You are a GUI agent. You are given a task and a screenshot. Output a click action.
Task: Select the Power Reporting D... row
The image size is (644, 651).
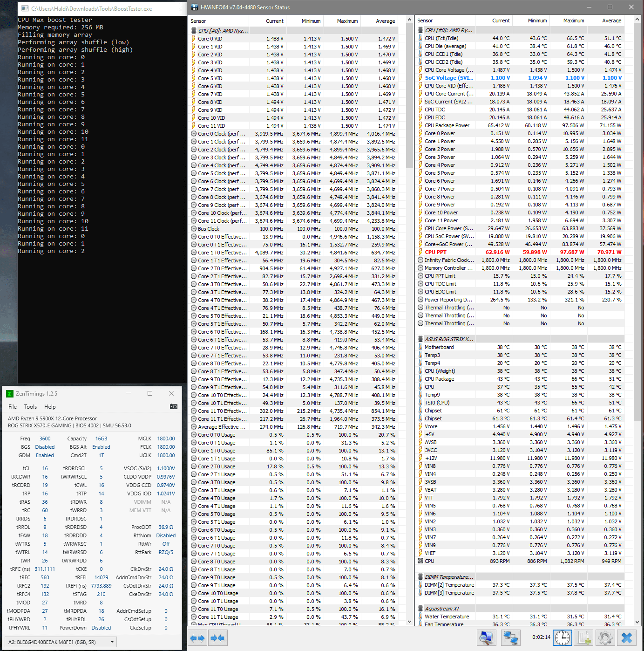click(520, 300)
